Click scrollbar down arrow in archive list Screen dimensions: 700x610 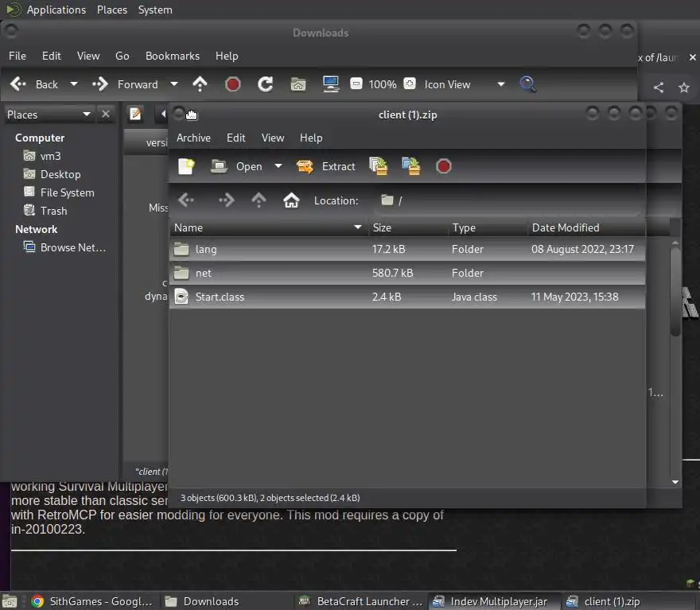click(675, 482)
